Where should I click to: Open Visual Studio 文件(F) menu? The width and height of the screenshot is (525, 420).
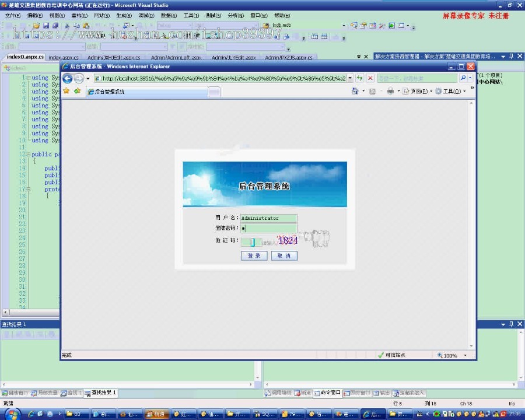[13, 15]
